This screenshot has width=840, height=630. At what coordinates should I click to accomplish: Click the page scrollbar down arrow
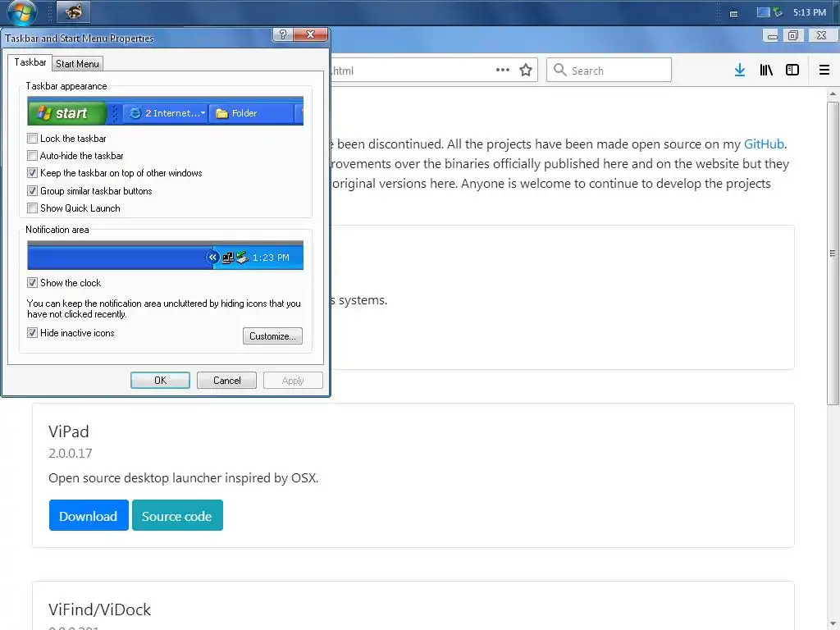[833, 624]
